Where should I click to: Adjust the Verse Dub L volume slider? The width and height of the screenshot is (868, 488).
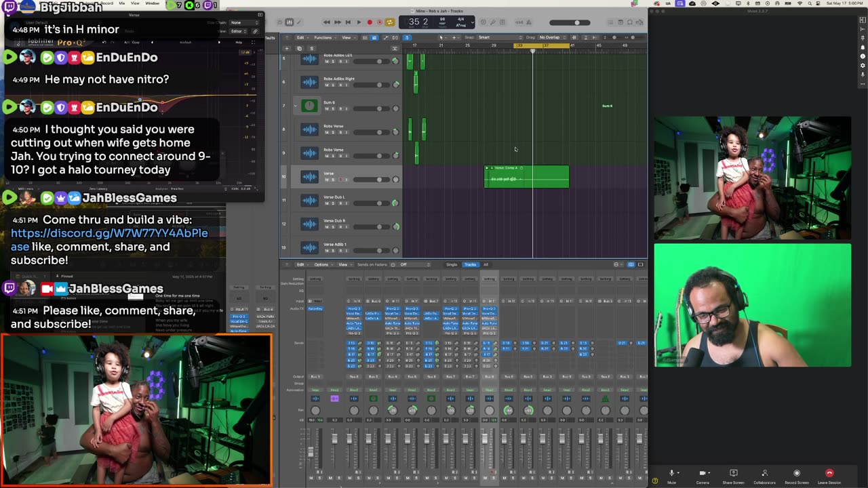point(372,203)
